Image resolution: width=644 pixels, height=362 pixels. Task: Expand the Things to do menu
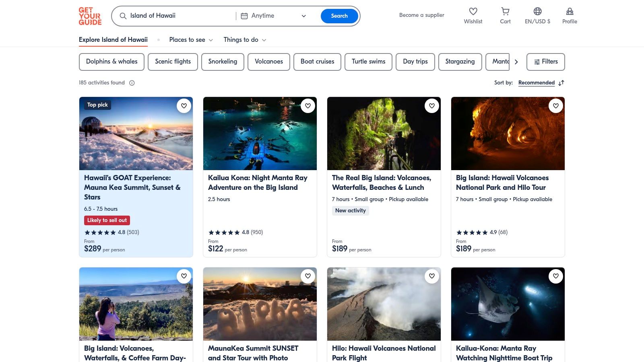245,40
